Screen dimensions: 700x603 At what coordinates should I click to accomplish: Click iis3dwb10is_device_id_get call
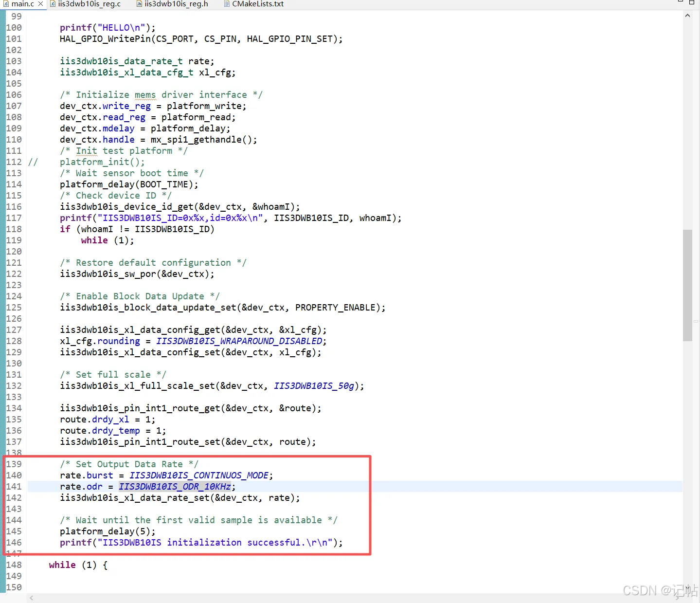(x=179, y=207)
